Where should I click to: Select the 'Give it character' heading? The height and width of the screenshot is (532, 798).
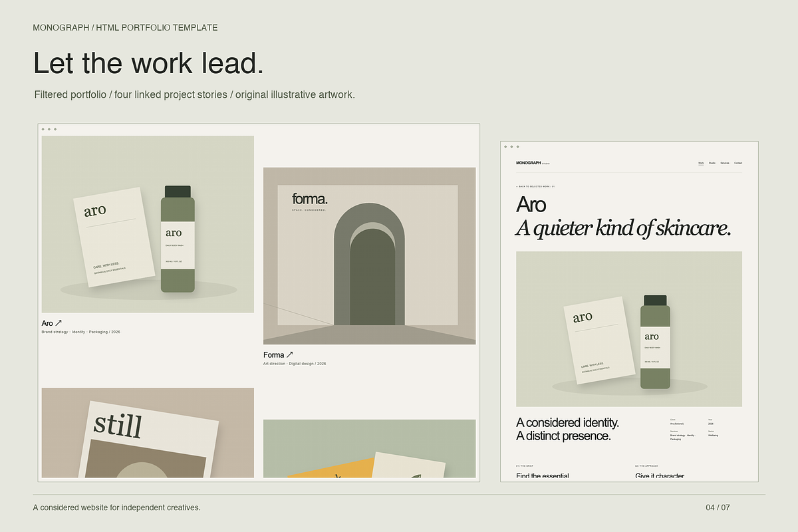point(660,476)
